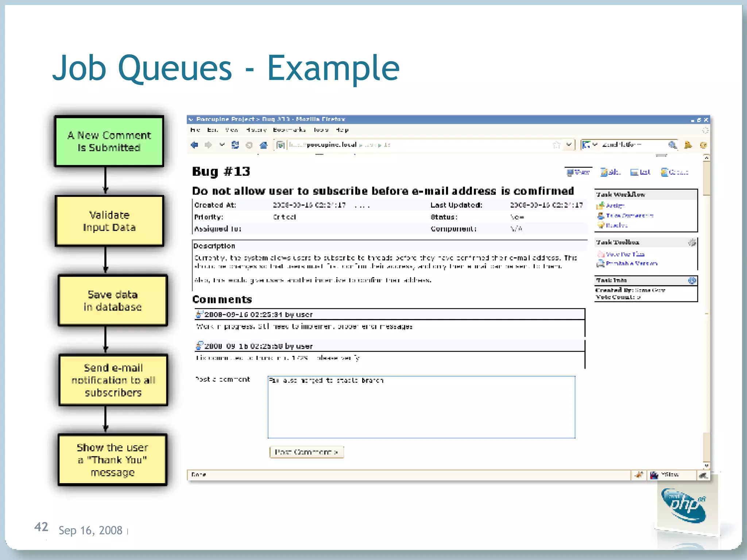
Task: Click the Take Ownership person icon
Action: click(x=600, y=215)
